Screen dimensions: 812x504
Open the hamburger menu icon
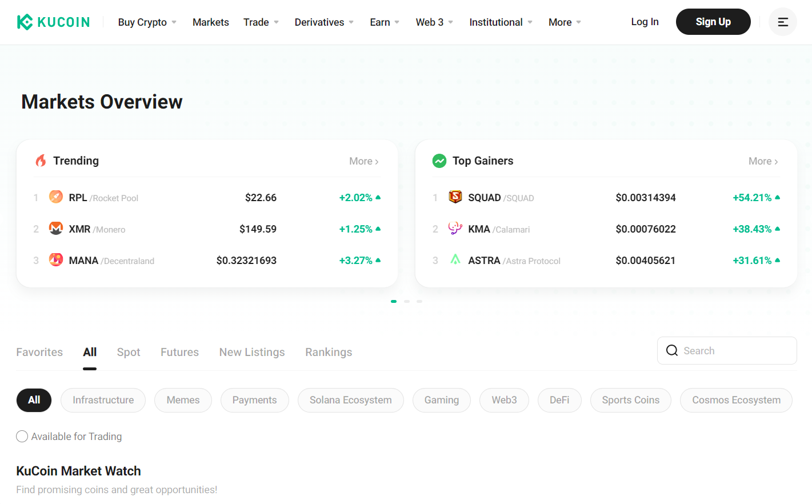pyautogui.click(x=783, y=22)
